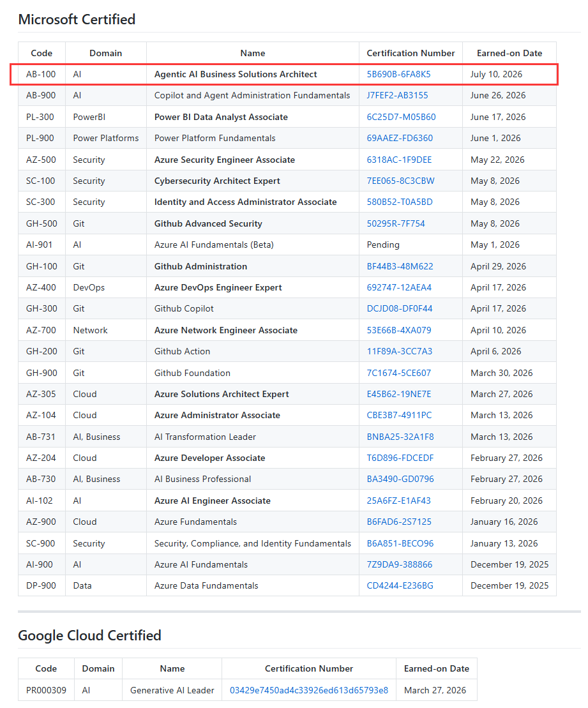
Task: Click Azure Developer Associate cell
Action: pyautogui.click(x=252, y=458)
